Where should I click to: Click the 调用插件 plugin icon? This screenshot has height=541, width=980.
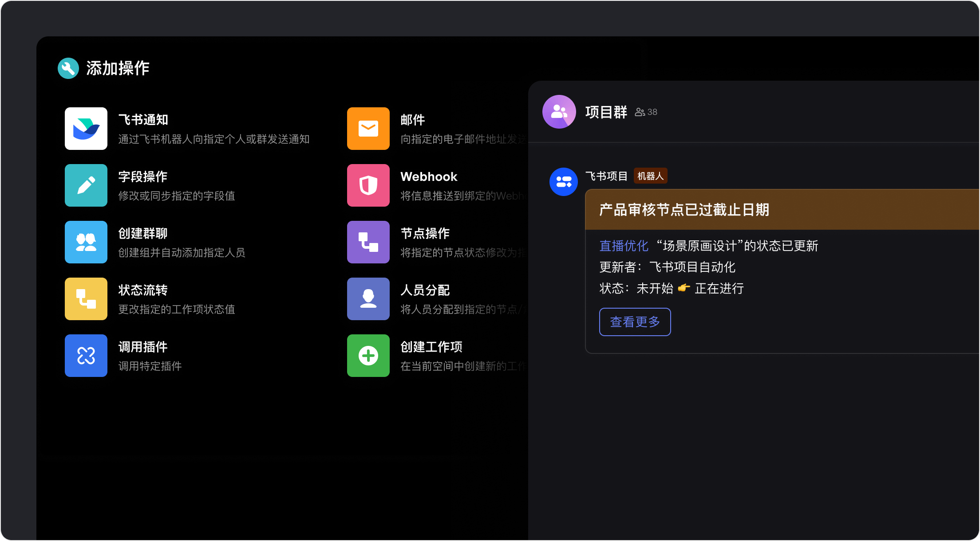point(86,356)
